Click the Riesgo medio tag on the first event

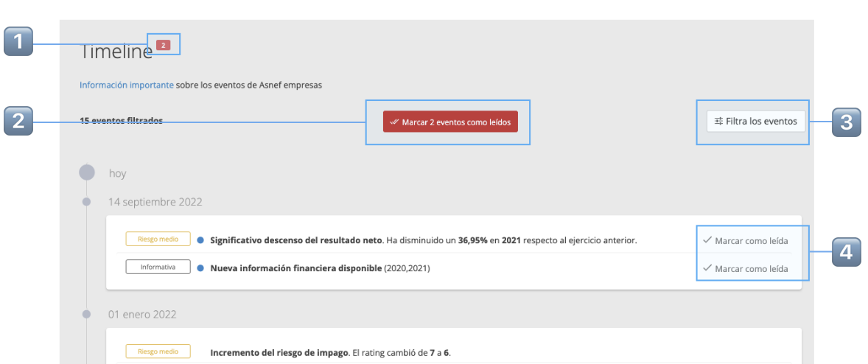(158, 239)
